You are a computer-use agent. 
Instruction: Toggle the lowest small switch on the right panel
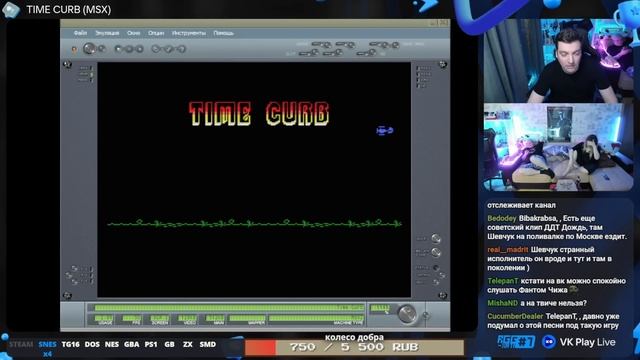(x=436, y=282)
